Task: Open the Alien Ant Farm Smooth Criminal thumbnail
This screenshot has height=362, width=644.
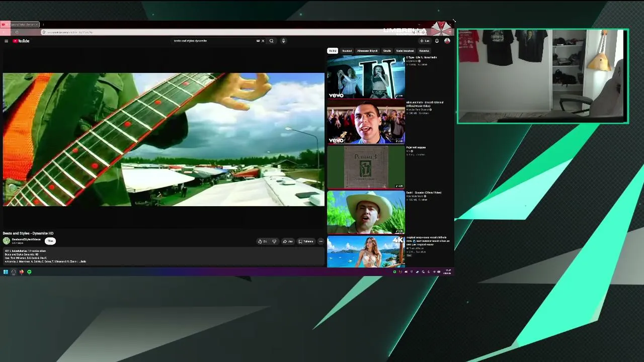Action: coord(366,122)
